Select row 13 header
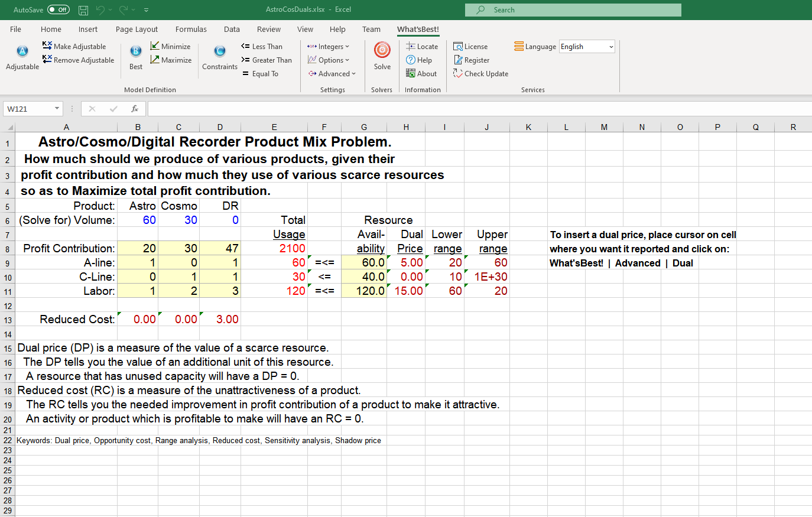 coord(8,320)
